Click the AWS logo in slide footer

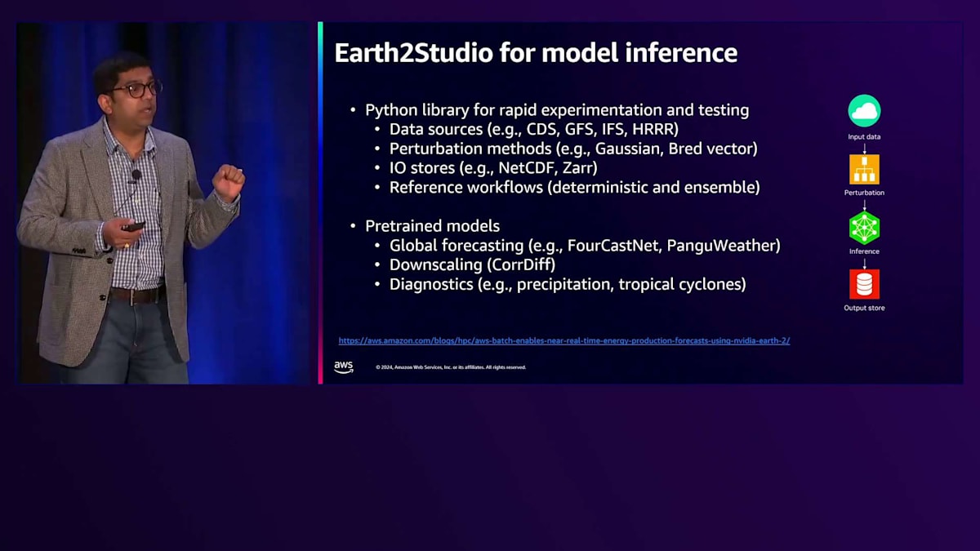(344, 367)
